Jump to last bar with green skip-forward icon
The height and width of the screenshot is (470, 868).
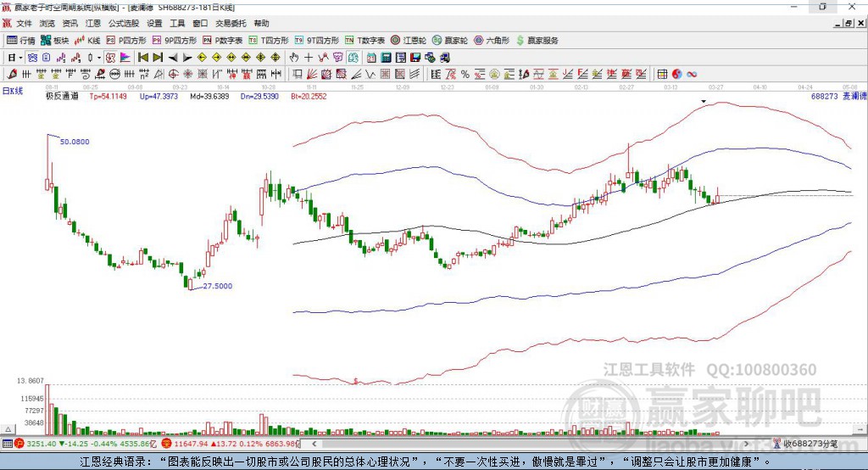(158, 58)
